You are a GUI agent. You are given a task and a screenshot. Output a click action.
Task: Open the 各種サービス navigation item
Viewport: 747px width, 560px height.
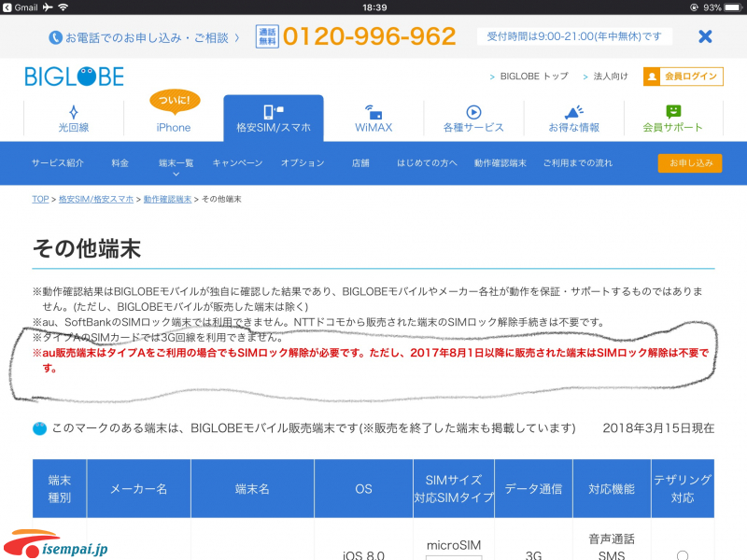coord(473,119)
